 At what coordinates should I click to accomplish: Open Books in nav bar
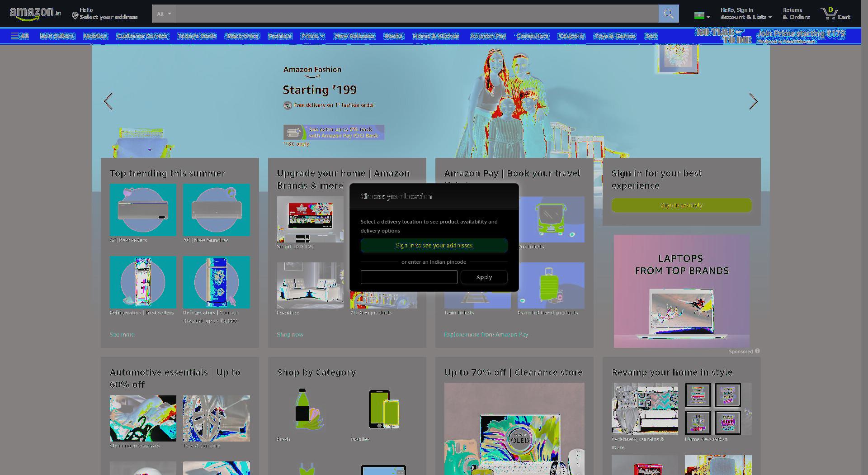393,36
